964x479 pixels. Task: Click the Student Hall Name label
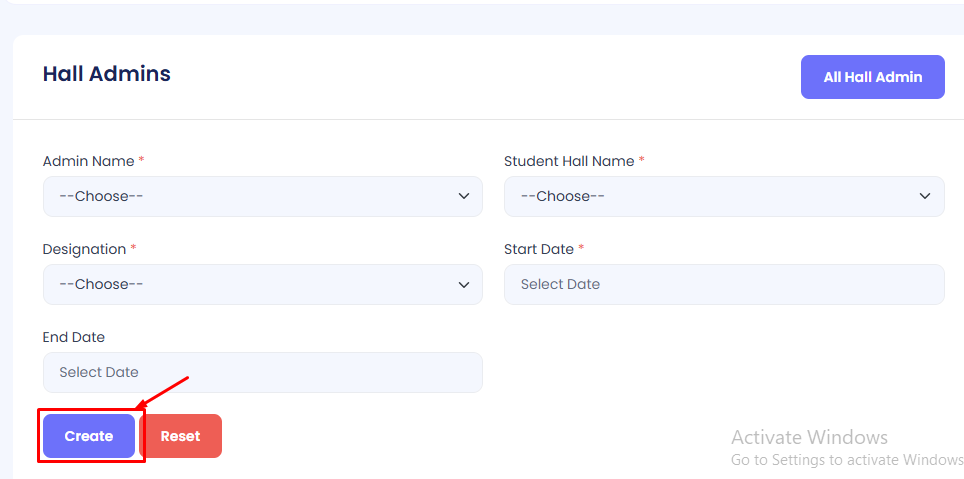pos(569,161)
